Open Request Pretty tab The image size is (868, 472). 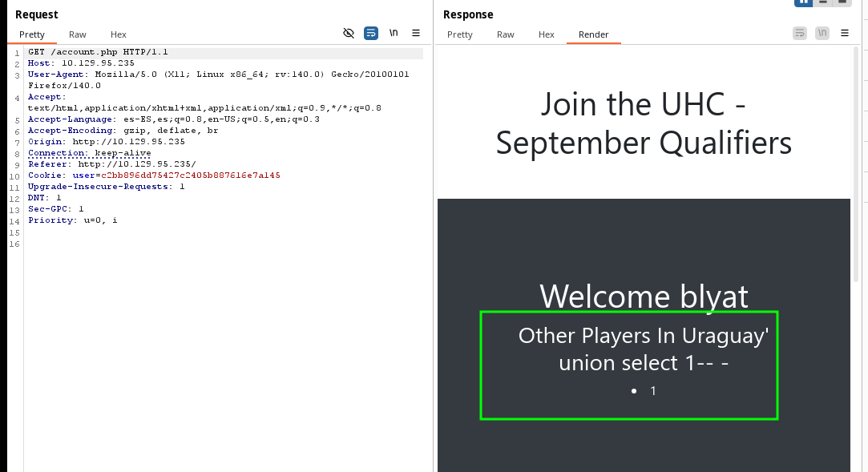32,34
